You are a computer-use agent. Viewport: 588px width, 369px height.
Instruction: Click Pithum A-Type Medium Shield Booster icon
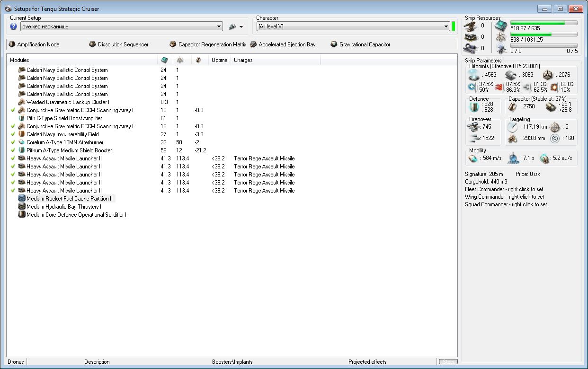[x=21, y=150]
